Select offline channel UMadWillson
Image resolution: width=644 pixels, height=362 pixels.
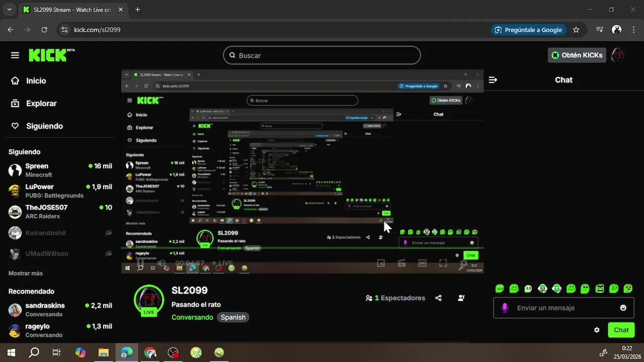coord(60,253)
